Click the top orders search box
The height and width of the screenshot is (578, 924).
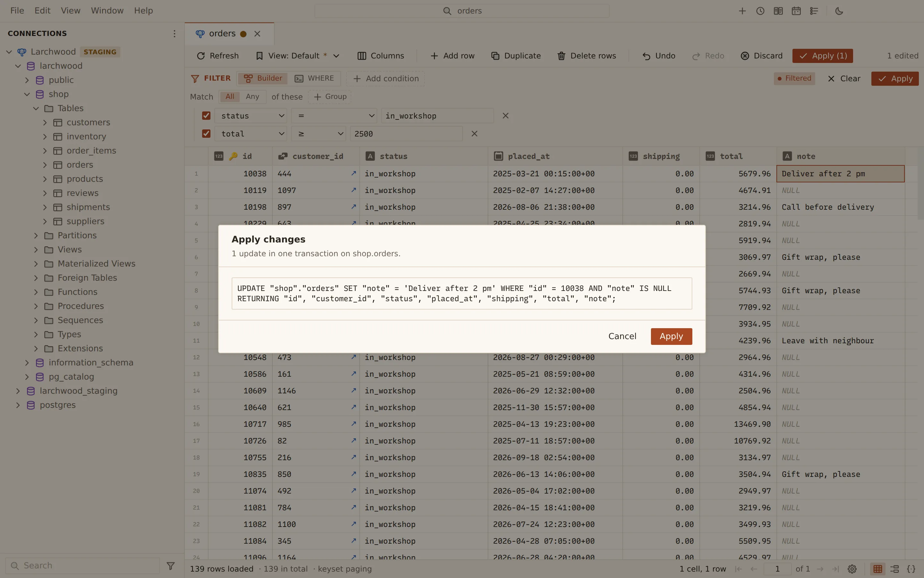pyautogui.click(x=462, y=11)
